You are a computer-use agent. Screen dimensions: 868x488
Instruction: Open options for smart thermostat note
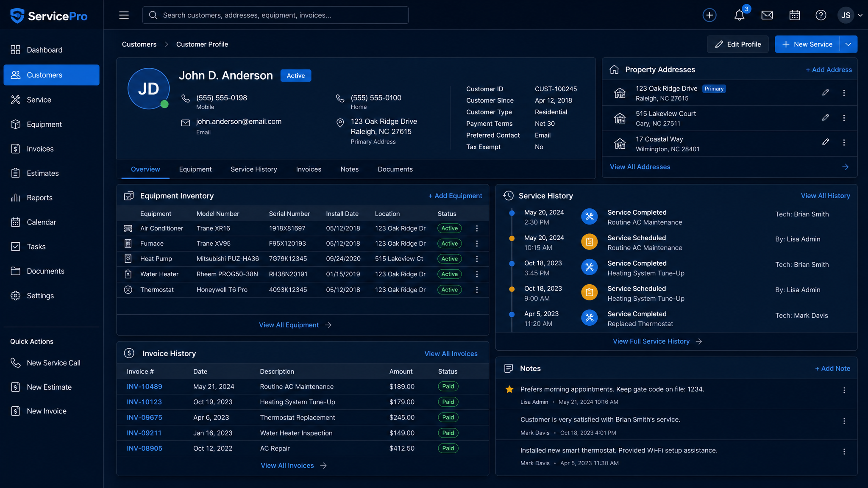[x=844, y=452]
